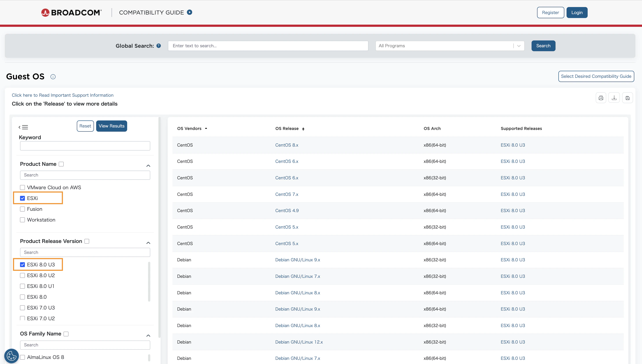Click the release version list scrollbar

click(149, 282)
